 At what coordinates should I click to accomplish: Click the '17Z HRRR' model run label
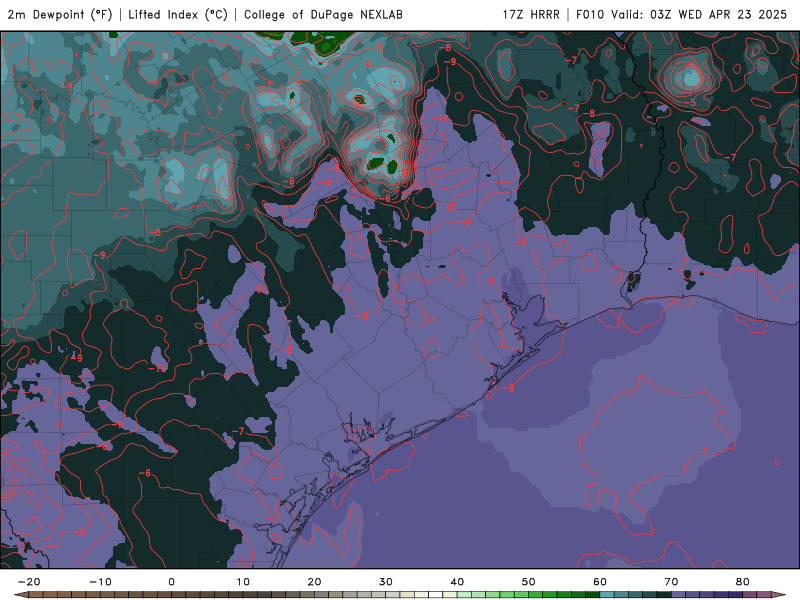(531, 14)
